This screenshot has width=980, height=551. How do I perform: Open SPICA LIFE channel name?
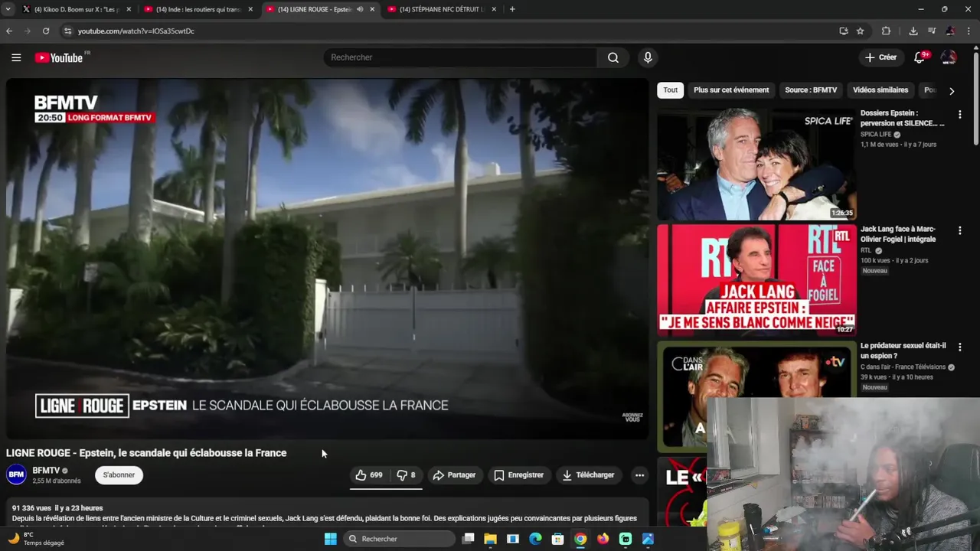click(876, 135)
